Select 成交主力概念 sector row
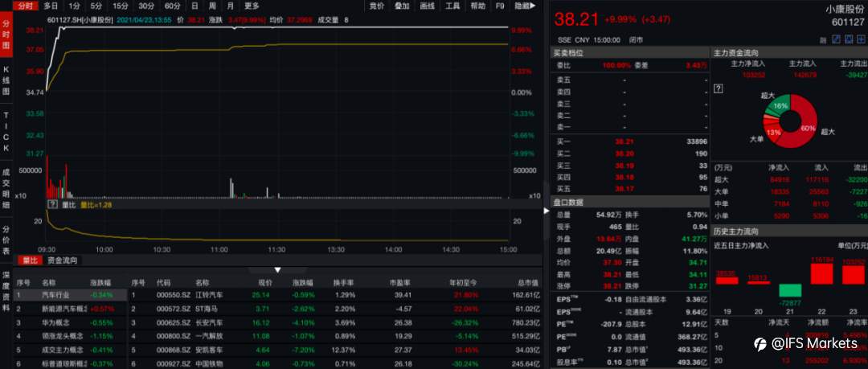868x369 pixels. 71,350
